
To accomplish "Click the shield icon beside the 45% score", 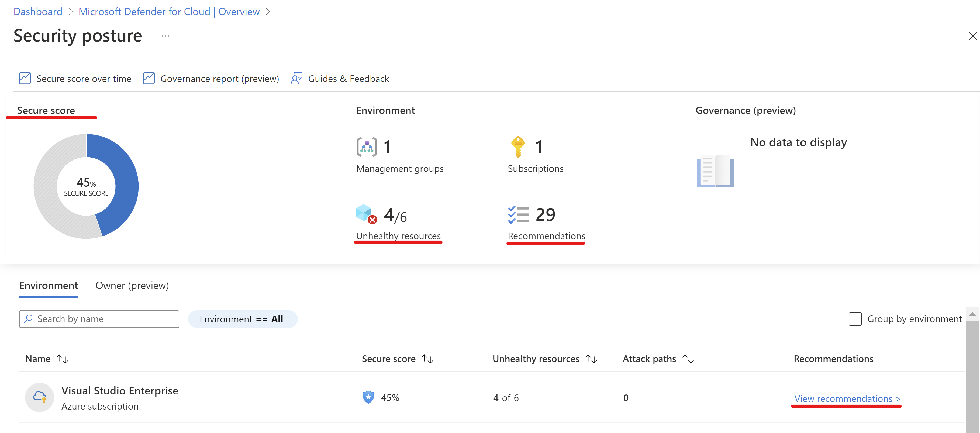I will pyautogui.click(x=368, y=397).
